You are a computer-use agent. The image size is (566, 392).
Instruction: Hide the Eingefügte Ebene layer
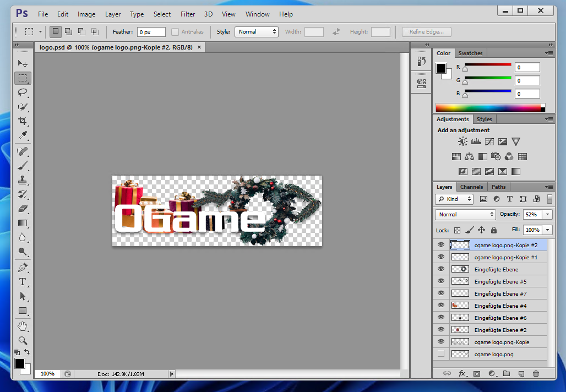point(441,269)
